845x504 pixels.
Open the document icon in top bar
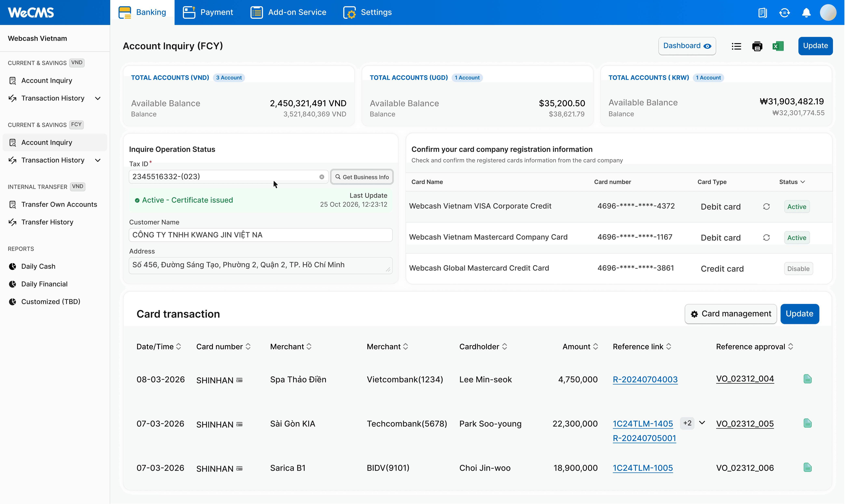pyautogui.click(x=762, y=13)
